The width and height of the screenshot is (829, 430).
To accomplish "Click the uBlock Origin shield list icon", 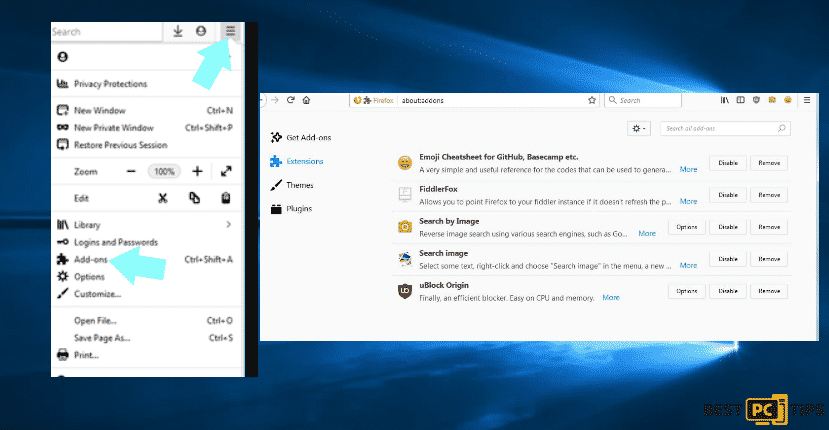I will pyautogui.click(x=404, y=291).
